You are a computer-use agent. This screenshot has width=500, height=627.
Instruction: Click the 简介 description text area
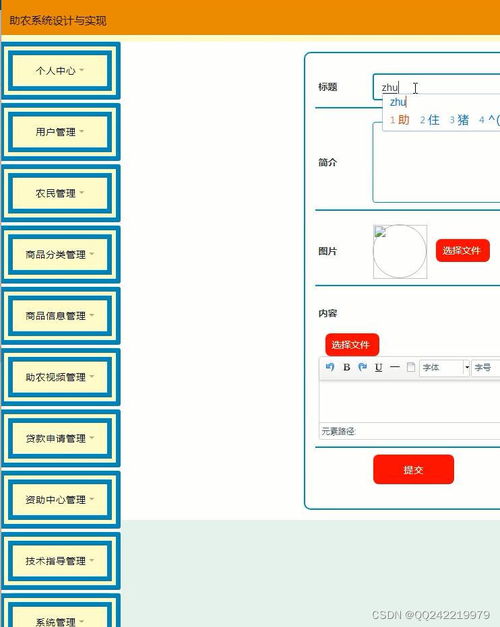tap(436, 162)
